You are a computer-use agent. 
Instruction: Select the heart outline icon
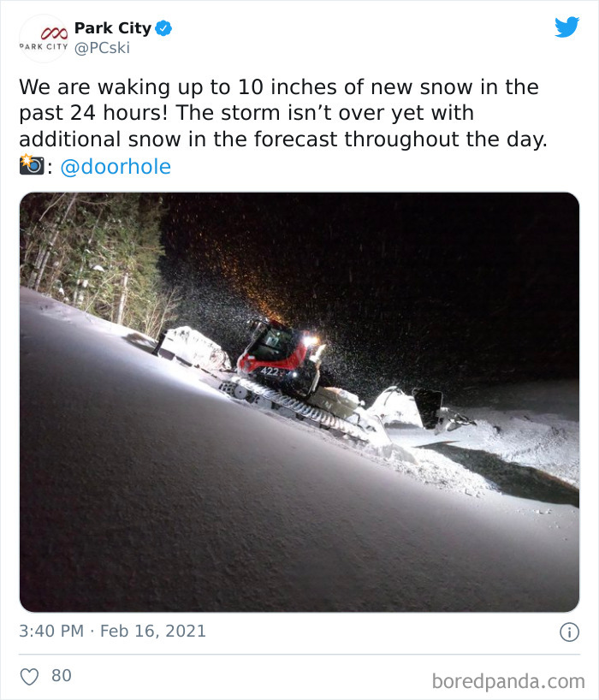point(30,675)
